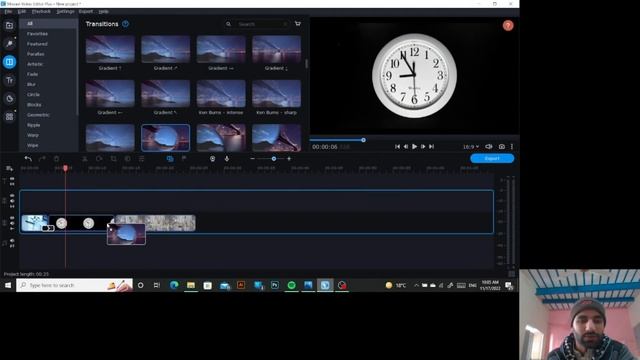The width and height of the screenshot is (640, 360).
Task: Toggle visibility of the main video track
Action: pos(12,218)
